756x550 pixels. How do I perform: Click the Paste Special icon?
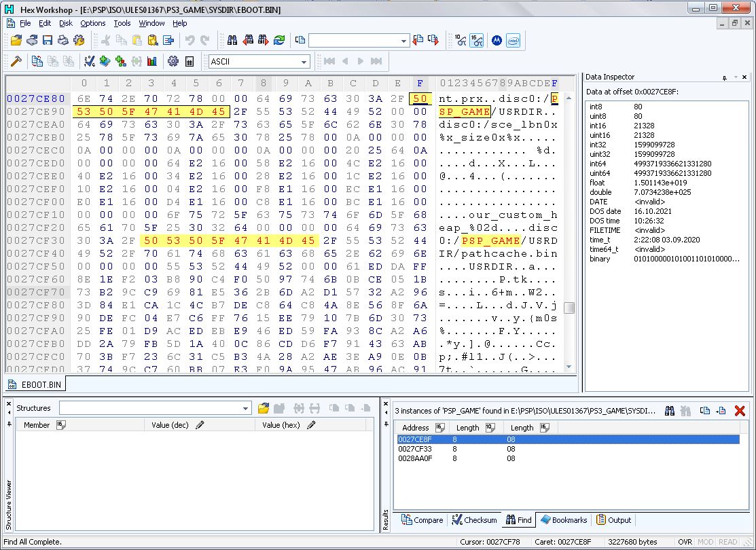pos(152,41)
